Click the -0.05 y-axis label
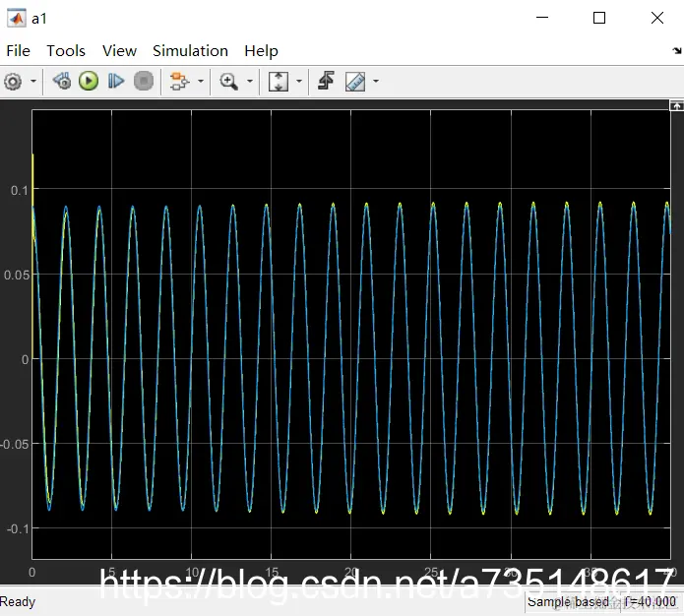 pos(15,444)
